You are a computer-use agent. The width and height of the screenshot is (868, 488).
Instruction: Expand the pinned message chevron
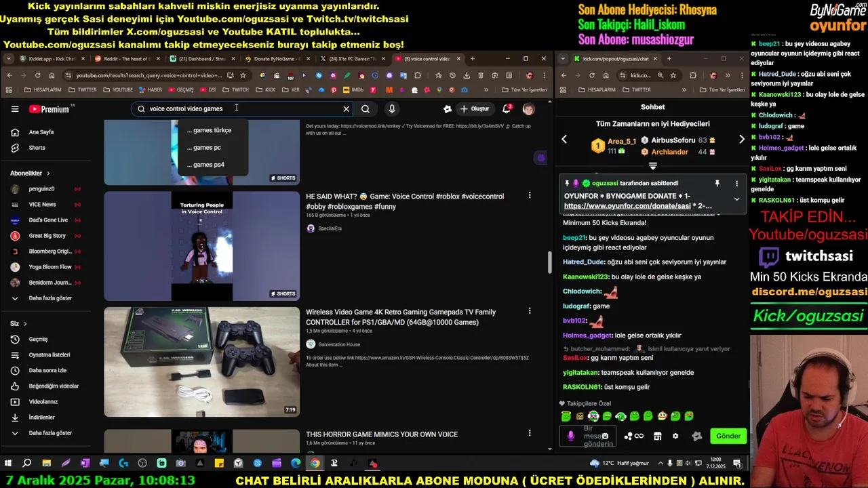click(736, 199)
